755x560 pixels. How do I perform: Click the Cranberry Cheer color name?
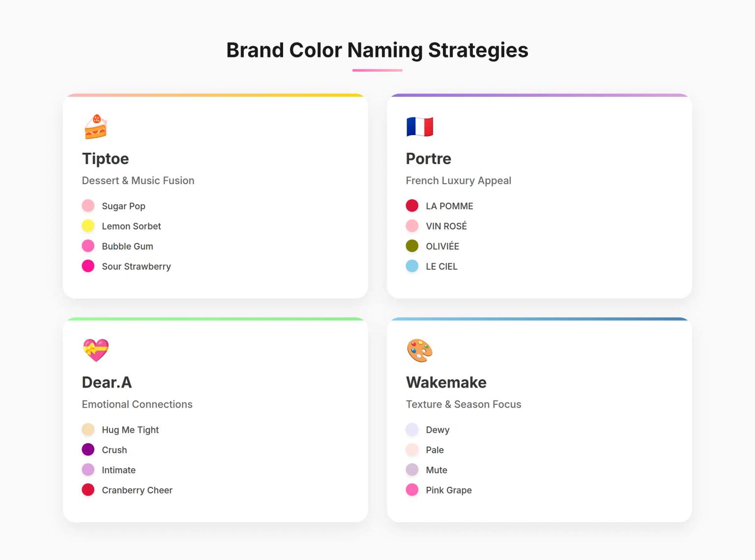click(137, 490)
